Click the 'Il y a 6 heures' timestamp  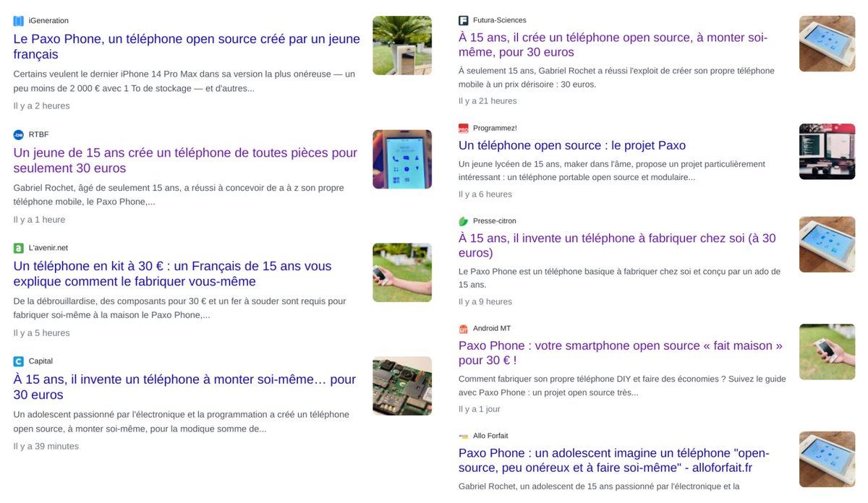click(485, 194)
